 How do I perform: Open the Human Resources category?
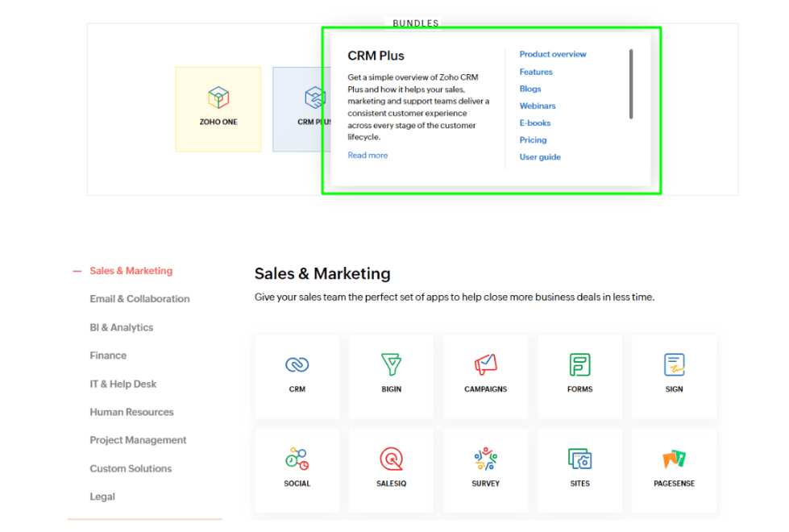pos(131,412)
